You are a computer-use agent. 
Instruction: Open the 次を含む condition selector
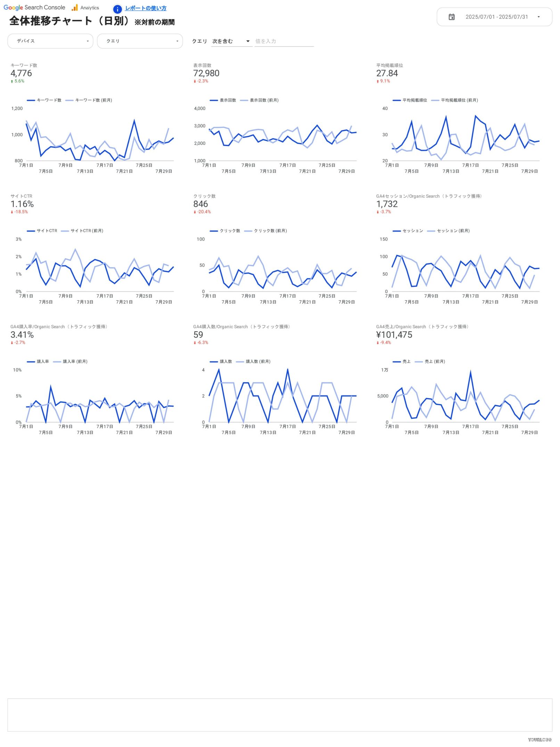(231, 41)
